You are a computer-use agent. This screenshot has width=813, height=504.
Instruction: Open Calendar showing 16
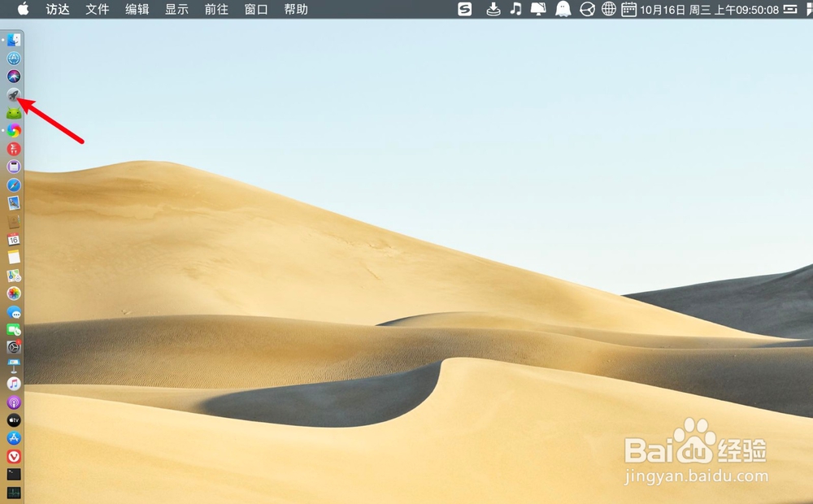tap(14, 239)
